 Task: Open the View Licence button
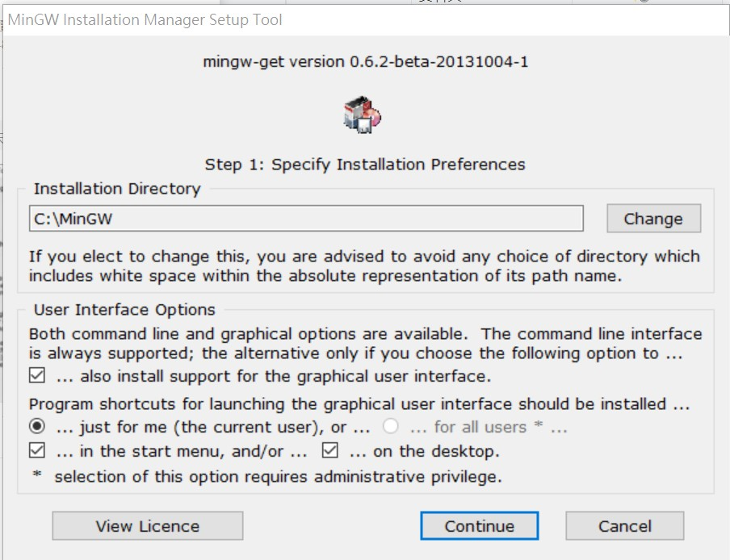(148, 526)
